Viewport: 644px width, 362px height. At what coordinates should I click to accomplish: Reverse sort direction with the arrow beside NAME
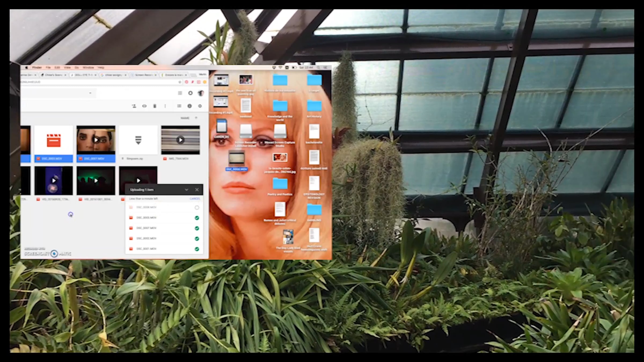196,118
